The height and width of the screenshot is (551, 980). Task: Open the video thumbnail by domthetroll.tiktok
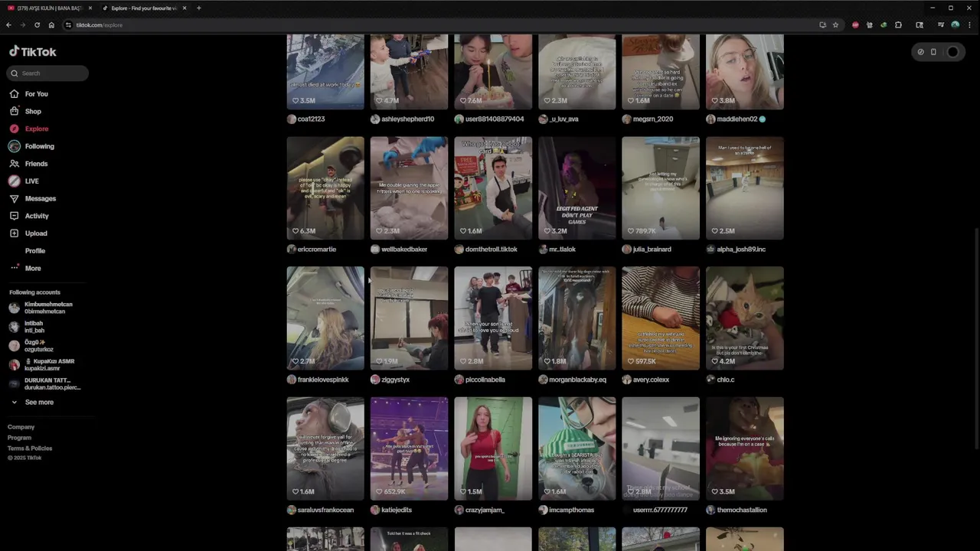(493, 188)
